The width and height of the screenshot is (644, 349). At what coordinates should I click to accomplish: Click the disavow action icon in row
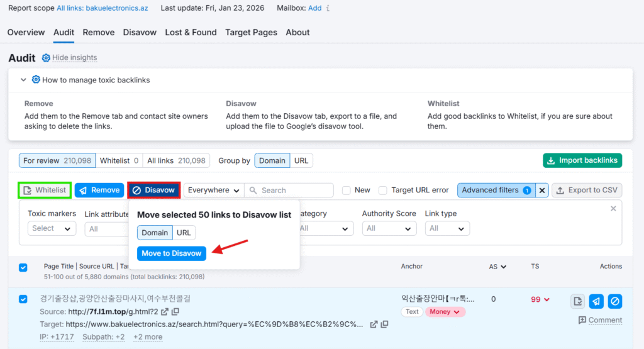point(615,301)
